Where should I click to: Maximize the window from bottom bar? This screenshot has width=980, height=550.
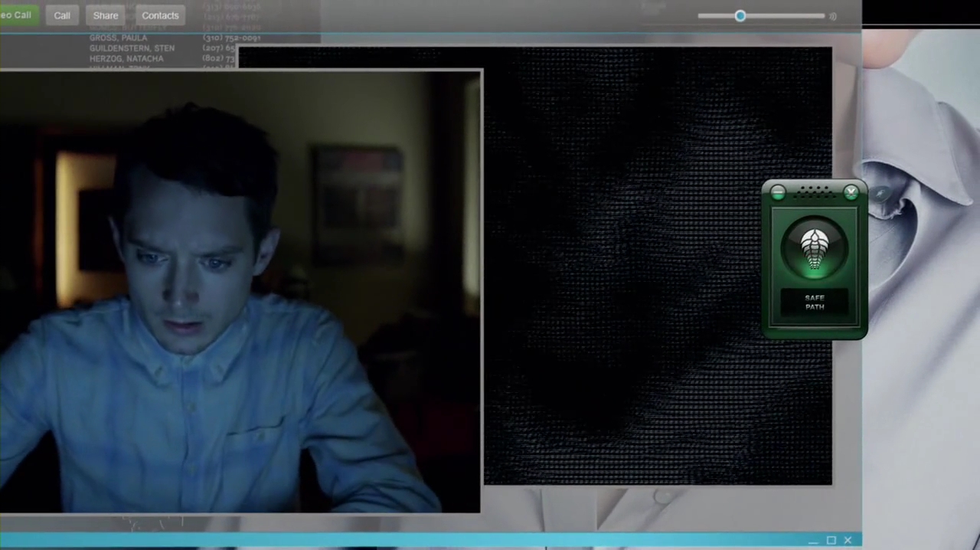tap(831, 541)
